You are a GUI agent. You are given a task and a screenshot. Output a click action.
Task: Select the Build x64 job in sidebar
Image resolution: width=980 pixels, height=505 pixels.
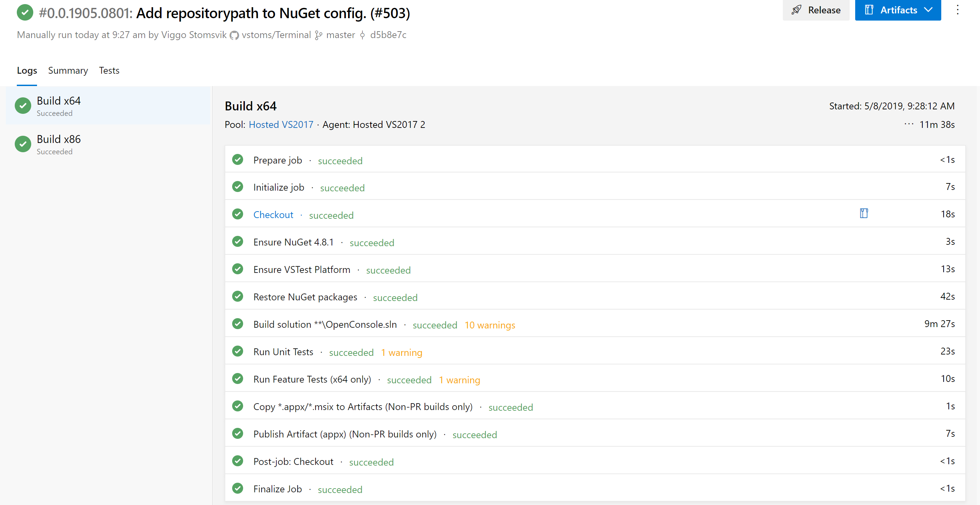click(x=108, y=105)
